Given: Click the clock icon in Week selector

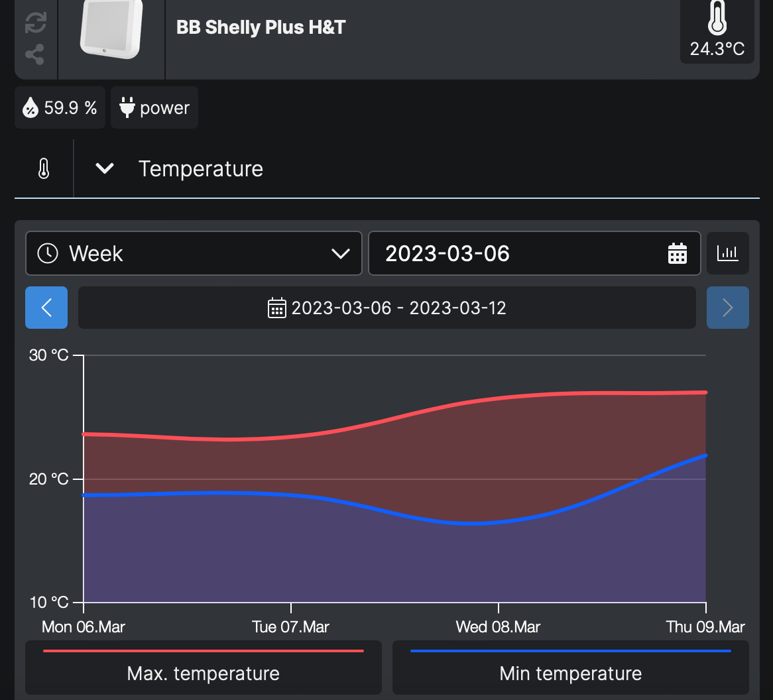Looking at the screenshot, I should pyautogui.click(x=48, y=253).
